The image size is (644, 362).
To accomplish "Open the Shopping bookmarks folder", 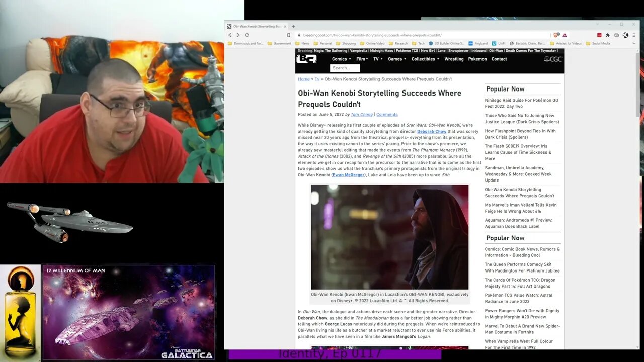I will 346,43.
